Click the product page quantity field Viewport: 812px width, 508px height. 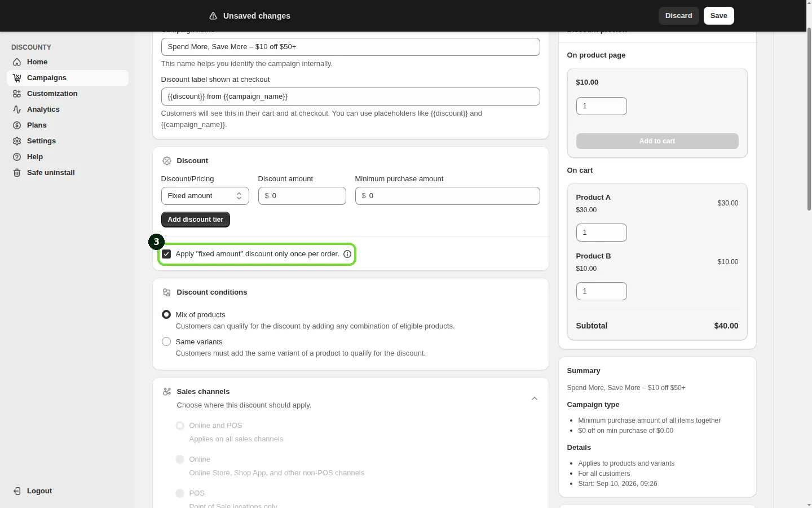pyautogui.click(x=602, y=106)
